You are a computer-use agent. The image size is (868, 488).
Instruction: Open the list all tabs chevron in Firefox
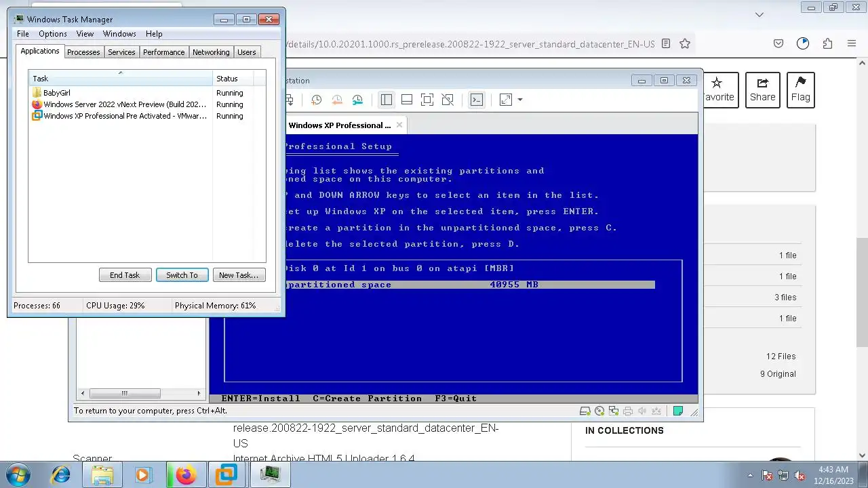[759, 14]
